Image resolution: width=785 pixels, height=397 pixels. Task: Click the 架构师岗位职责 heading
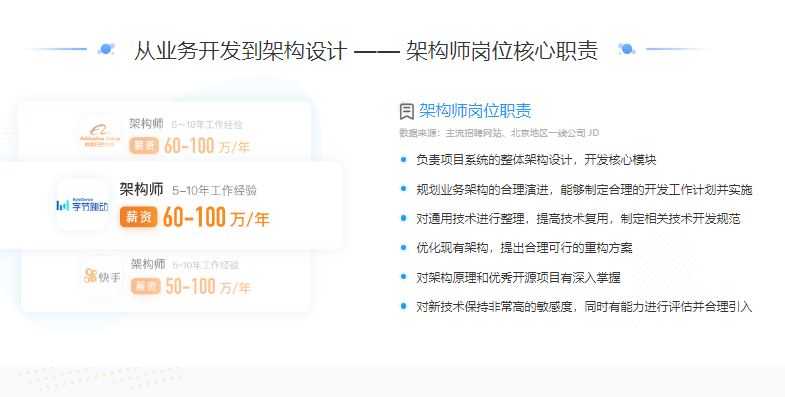click(475, 111)
